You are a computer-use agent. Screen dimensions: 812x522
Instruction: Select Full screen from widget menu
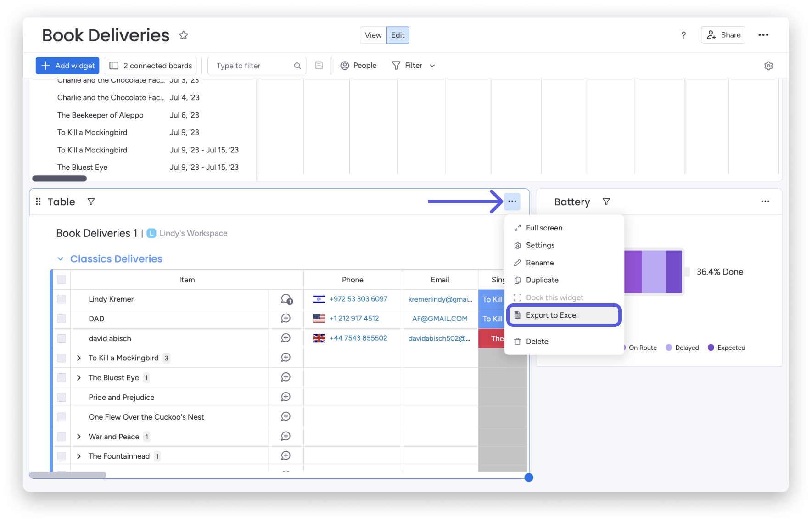[x=565, y=228]
